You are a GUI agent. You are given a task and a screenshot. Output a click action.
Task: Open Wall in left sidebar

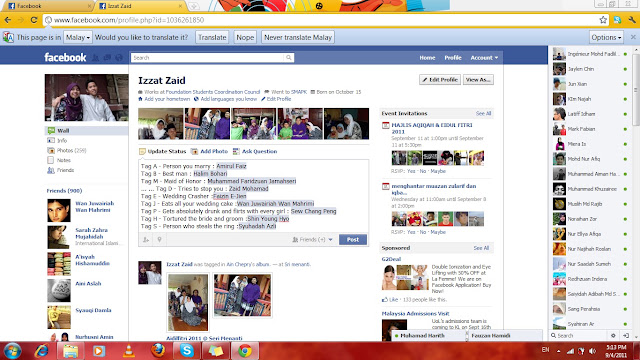tap(86, 131)
